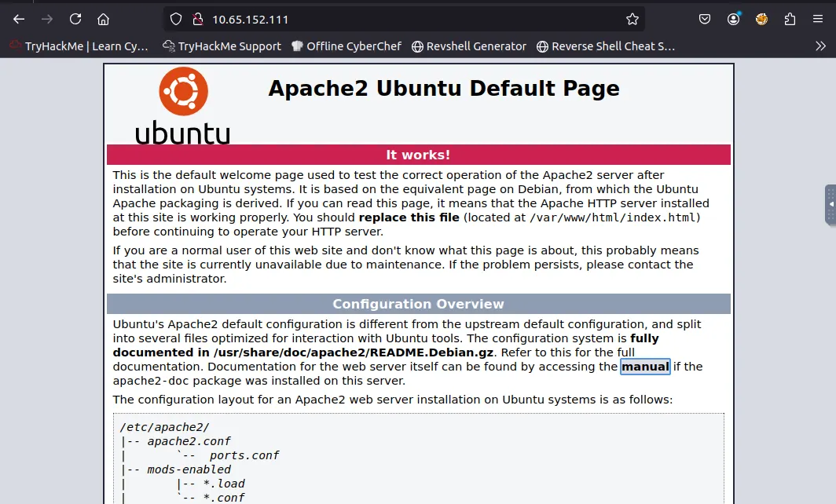Click the address bar showing 10.65.152.111
Image resolution: width=836 pixels, height=504 pixels.
(393, 19)
